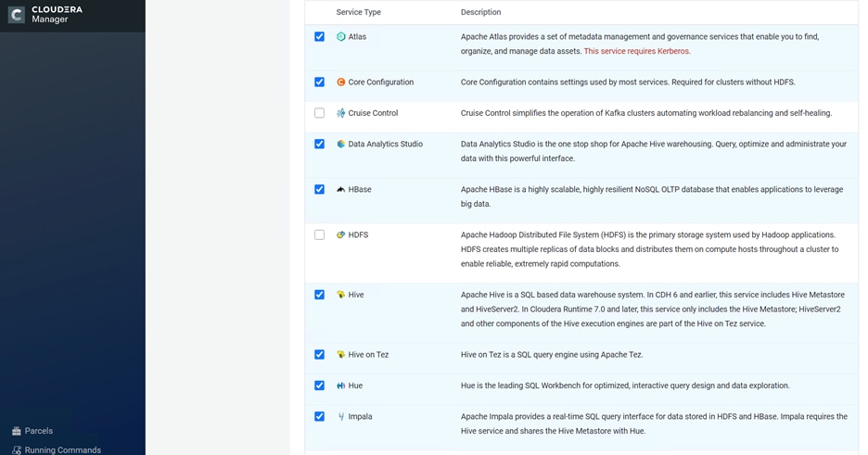Image resolution: width=868 pixels, height=455 pixels.
Task: Click the HBase service icon
Action: pos(341,189)
